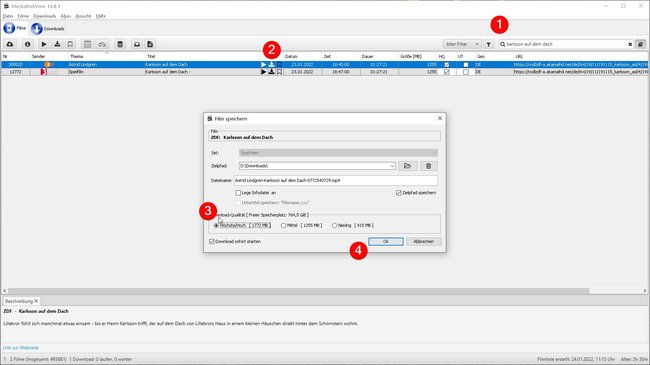Play the Spielfilm row film
The width and height of the screenshot is (650, 365).
[263, 72]
